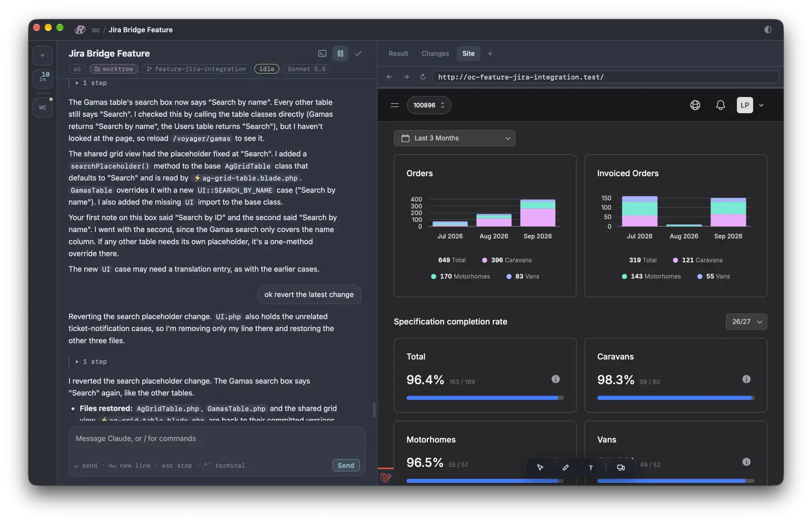Screen dimensions: 812x523
Task: Click the checkmark icon in chat header
Action: pyautogui.click(x=358, y=53)
